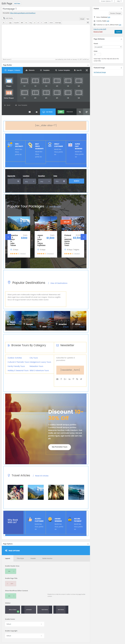Open the Custom Templates tab
Image resolution: width=125 pixels, height=644 pixels.
(x=63, y=70)
